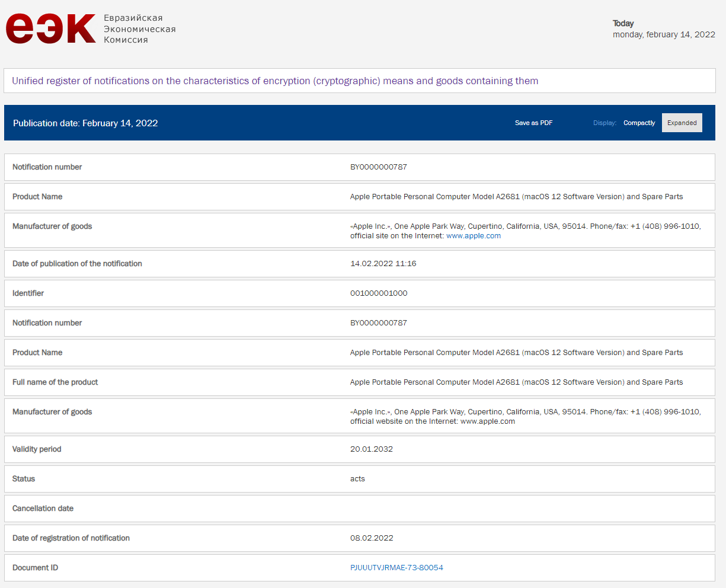Click the Identifier label
The image size is (726, 588).
tap(28, 293)
